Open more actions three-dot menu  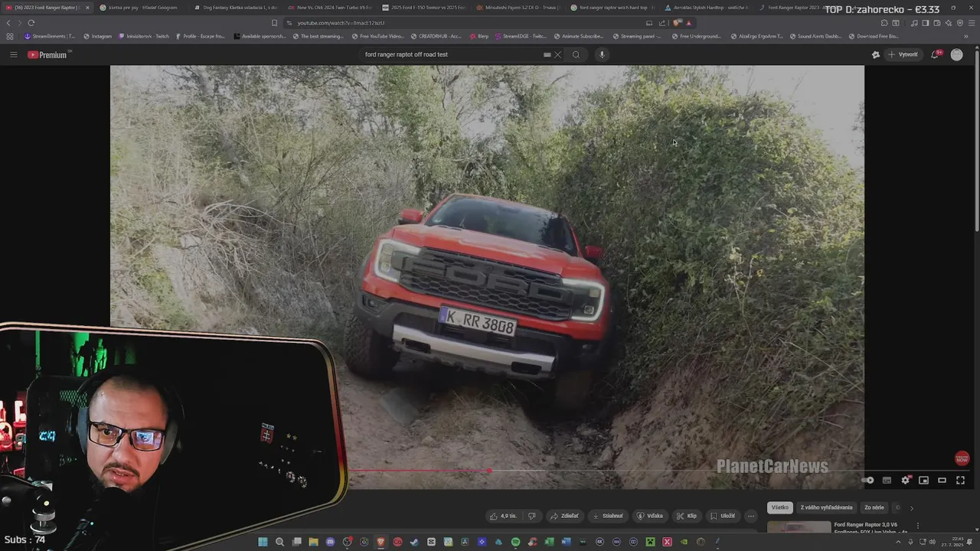point(751,516)
